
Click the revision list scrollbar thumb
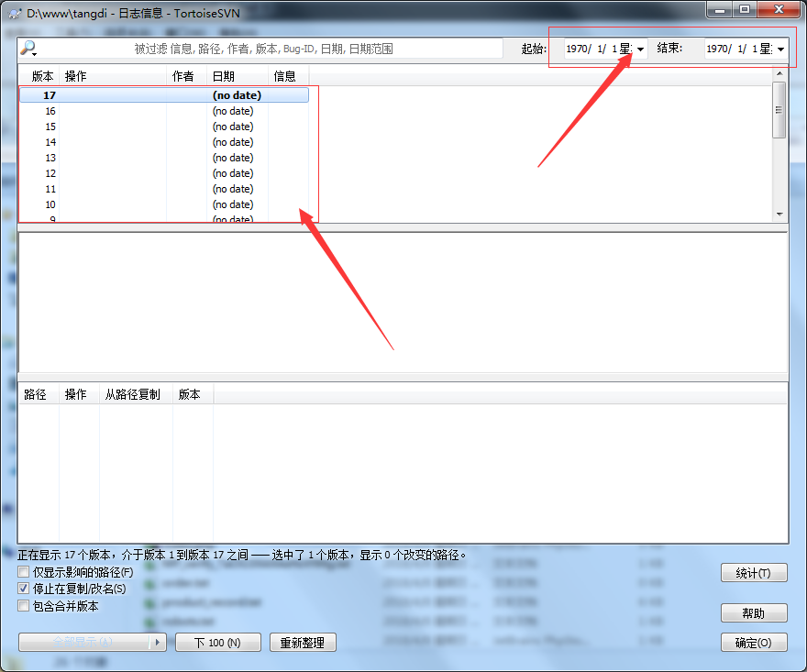pos(779,110)
